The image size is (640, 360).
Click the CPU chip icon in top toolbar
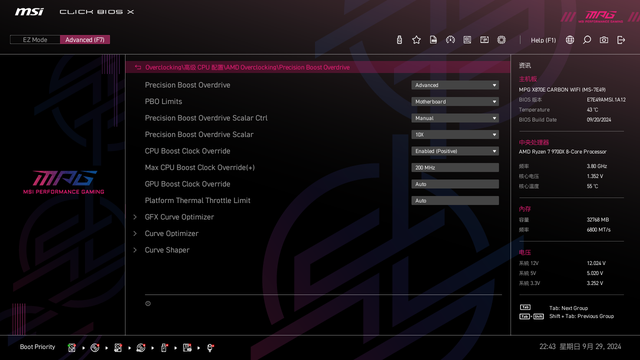[501, 40]
